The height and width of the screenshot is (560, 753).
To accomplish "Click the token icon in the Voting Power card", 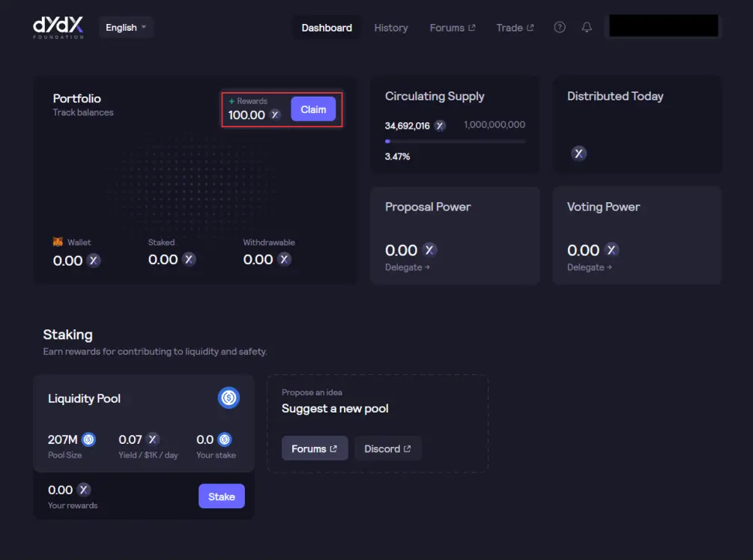I will point(611,250).
